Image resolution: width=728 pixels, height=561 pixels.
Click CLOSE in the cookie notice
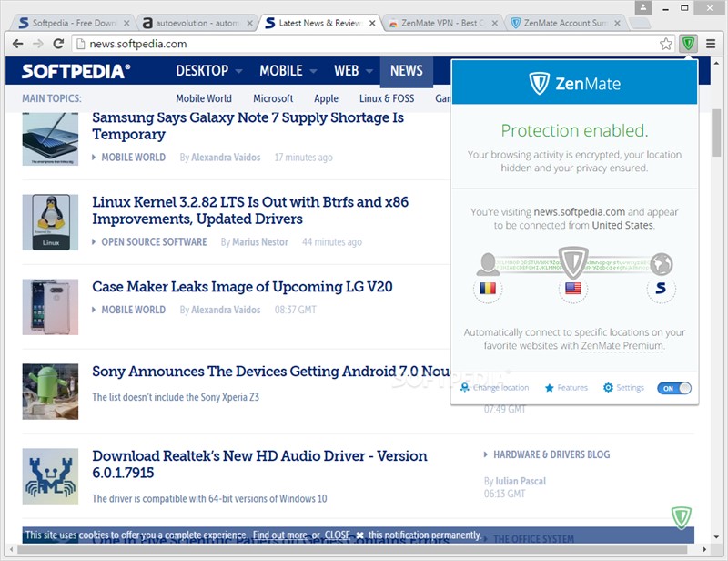(337, 535)
